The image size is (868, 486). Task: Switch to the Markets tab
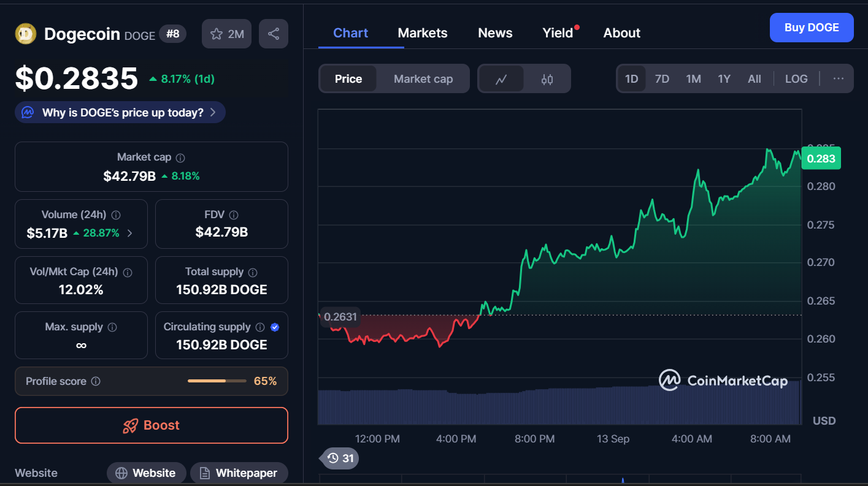tap(423, 33)
